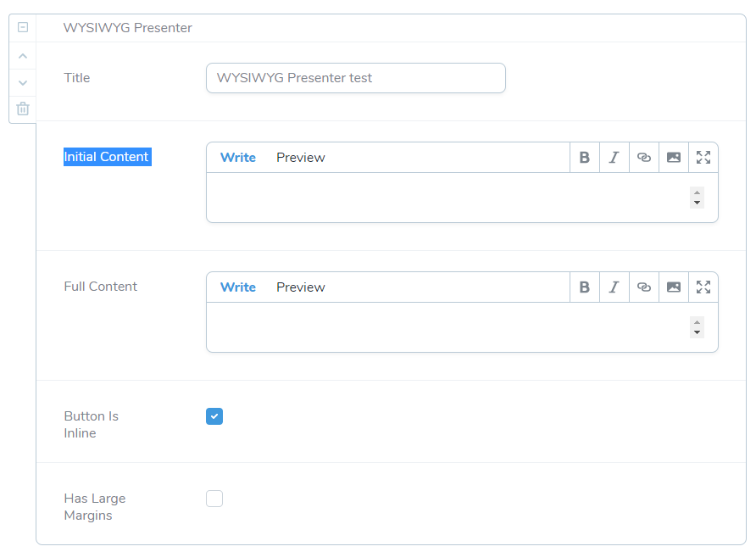
Task: Select Write tab in Initial Content editor
Action: (237, 158)
